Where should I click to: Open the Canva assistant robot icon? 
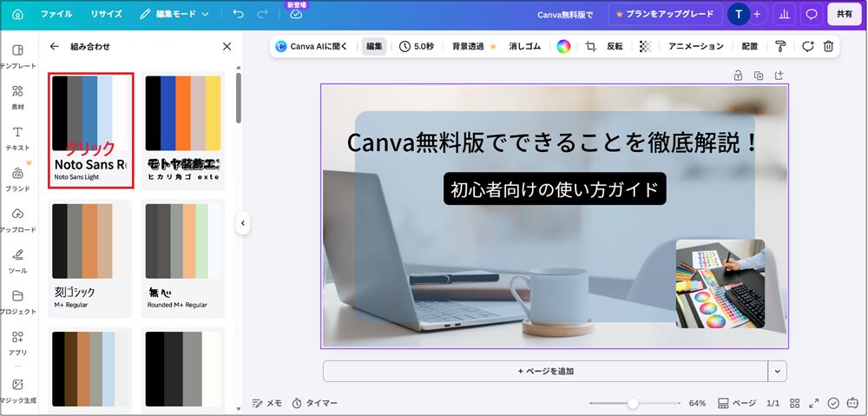click(x=852, y=403)
